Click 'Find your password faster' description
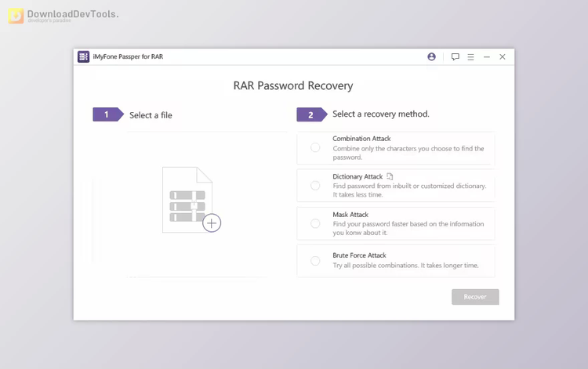This screenshot has height=369, width=588. (x=408, y=228)
